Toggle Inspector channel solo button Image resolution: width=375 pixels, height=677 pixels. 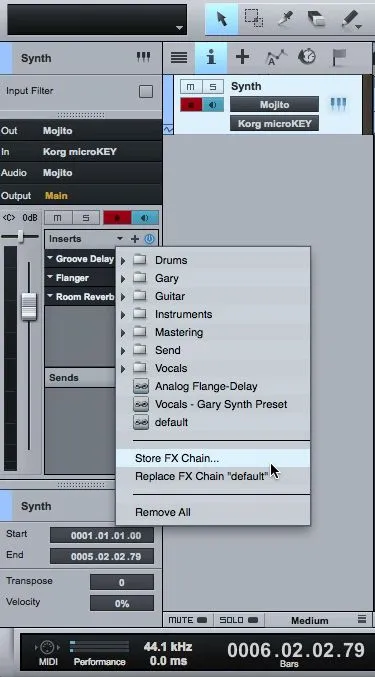click(85, 218)
